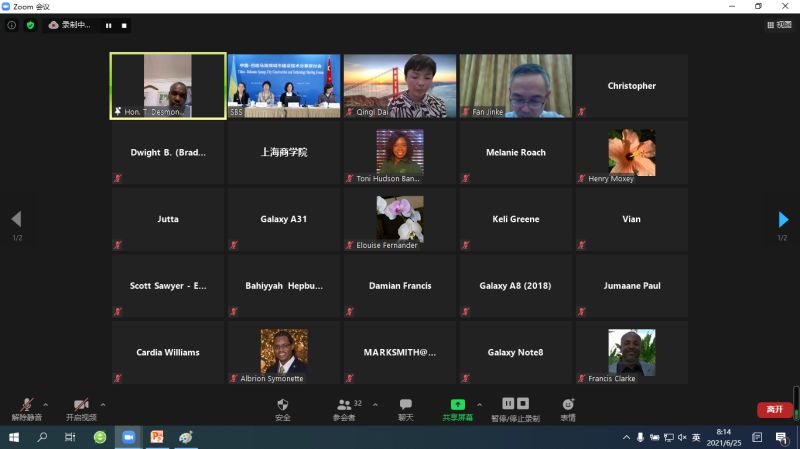Open the 安全 security shield icon
This screenshot has height=449, width=800.
tap(282, 408)
